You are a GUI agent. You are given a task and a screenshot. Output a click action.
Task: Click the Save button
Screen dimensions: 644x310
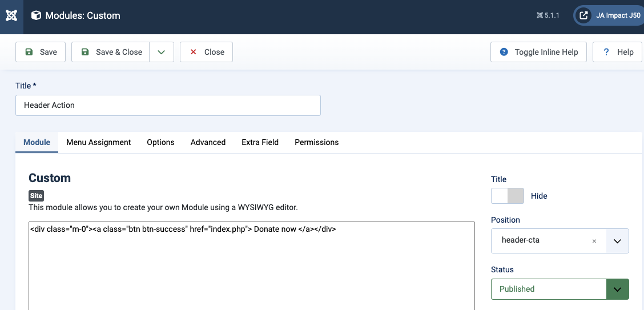click(41, 52)
